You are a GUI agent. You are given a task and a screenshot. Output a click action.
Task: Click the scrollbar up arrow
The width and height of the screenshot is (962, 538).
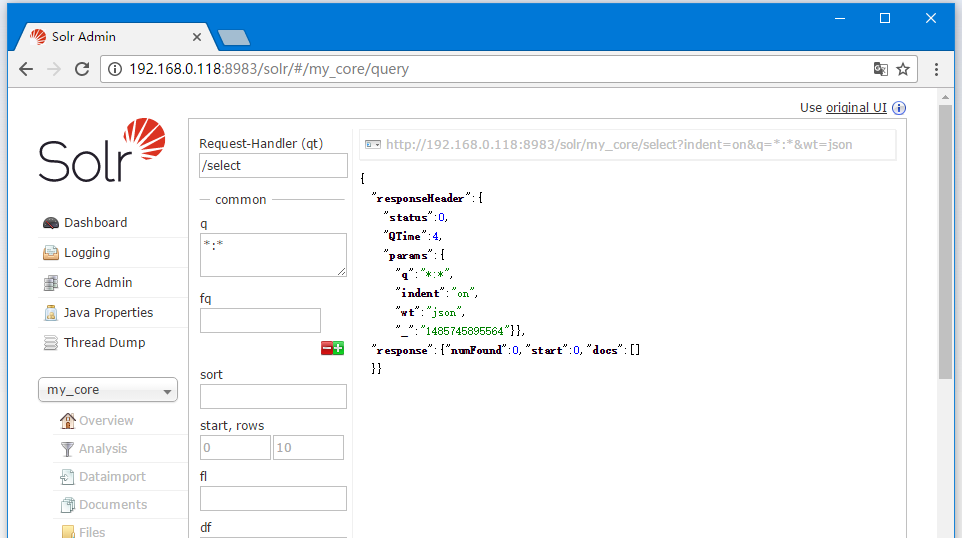(x=945, y=97)
